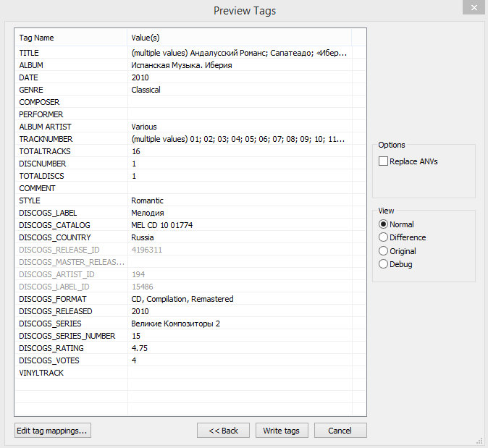
Task: Select Debug view mode
Action: click(x=383, y=264)
